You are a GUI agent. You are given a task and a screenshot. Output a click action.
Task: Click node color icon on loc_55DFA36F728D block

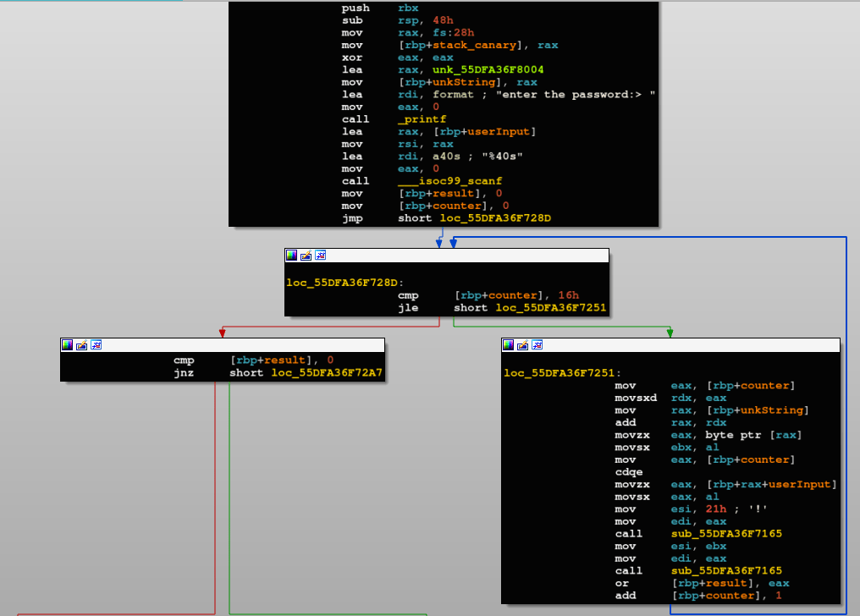[292, 256]
